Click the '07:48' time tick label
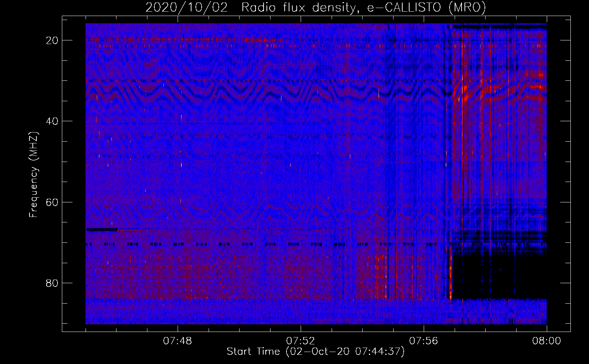 178,341
